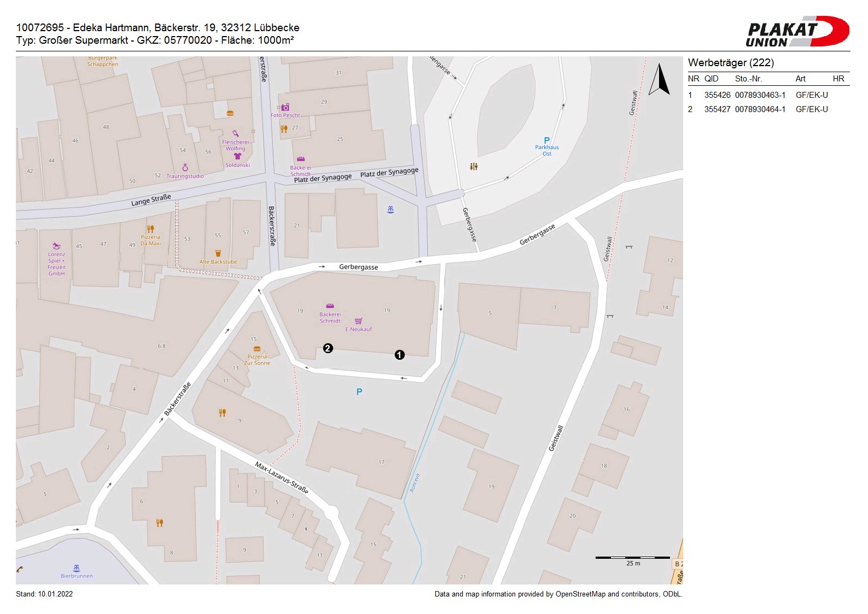Click the Bierbrunnen fountain icon
Screen dimensions: 868x614
tap(77, 568)
